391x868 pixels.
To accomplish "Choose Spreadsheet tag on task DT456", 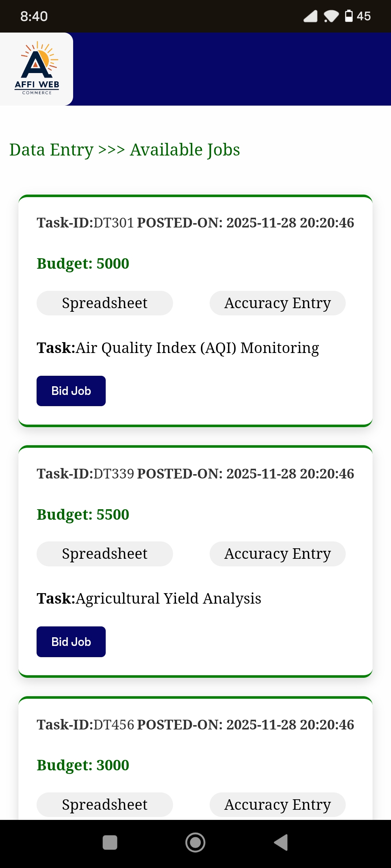I will (105, 805).
